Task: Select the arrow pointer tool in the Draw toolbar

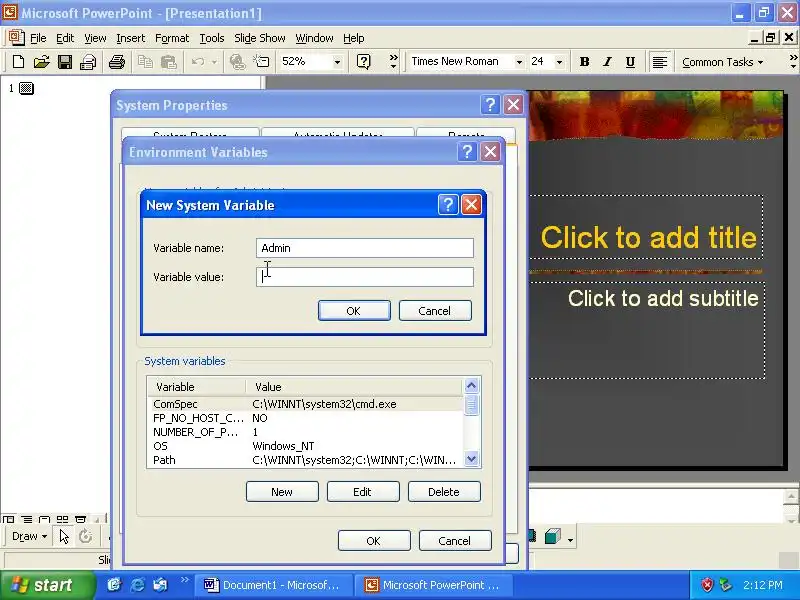Action: (64, 536)
